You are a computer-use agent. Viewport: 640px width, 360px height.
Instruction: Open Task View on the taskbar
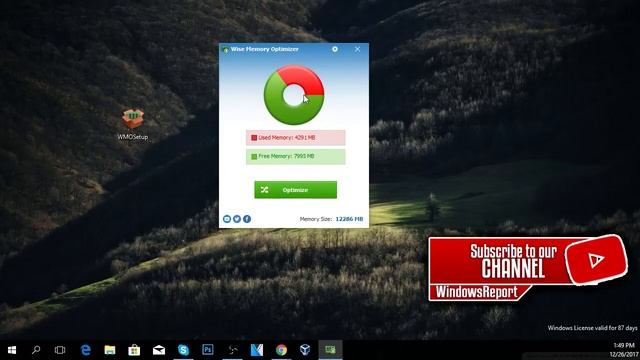coord(60,350)
